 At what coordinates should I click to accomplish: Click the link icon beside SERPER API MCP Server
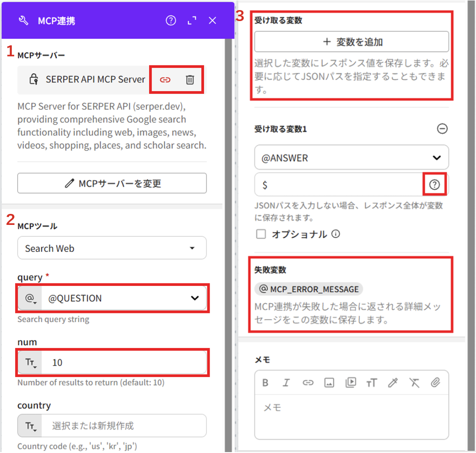point(165,80)
